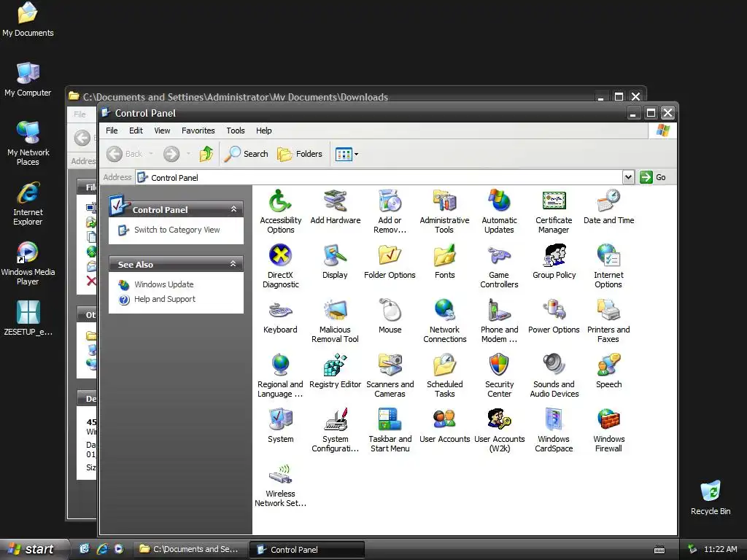747x560 pixels.
Task: Open Scheduled Tasks
Action: click(x=444, y=376)
